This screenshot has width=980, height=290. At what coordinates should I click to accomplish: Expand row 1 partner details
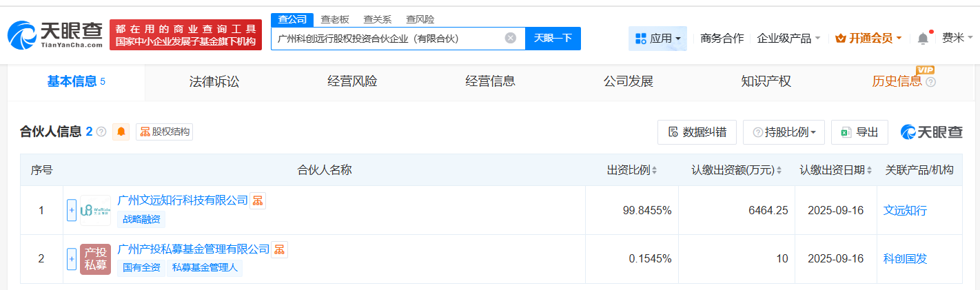[x=72, y=210]
